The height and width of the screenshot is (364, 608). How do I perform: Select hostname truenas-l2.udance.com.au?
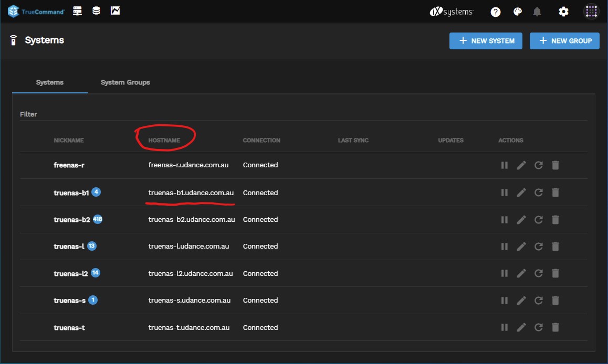coord(191,273)
